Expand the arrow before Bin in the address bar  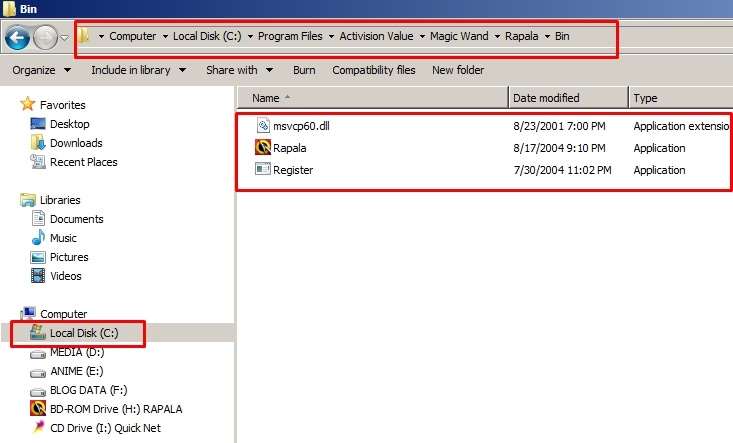(x=547, y=36)
